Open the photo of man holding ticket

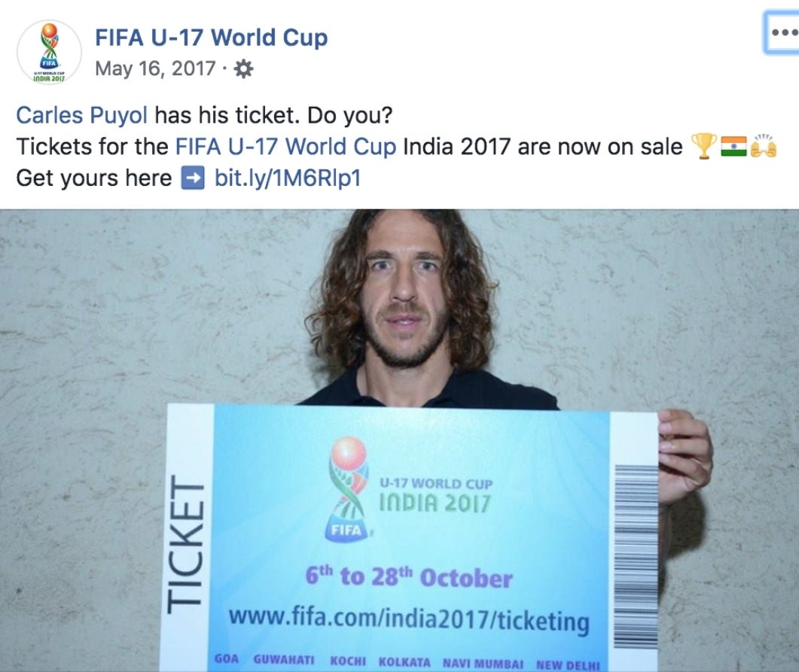tap(399, 440)
